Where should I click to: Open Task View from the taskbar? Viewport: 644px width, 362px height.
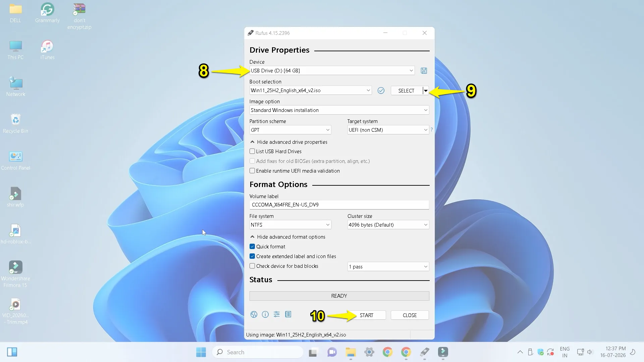point(313,352)
